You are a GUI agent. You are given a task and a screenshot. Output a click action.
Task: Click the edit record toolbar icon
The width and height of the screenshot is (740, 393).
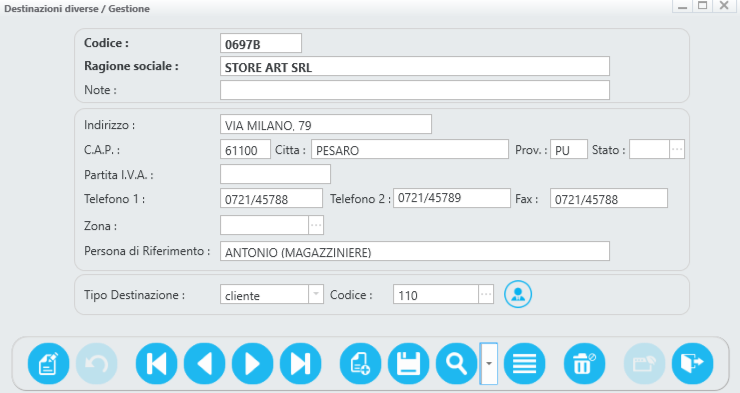(49, 364)
